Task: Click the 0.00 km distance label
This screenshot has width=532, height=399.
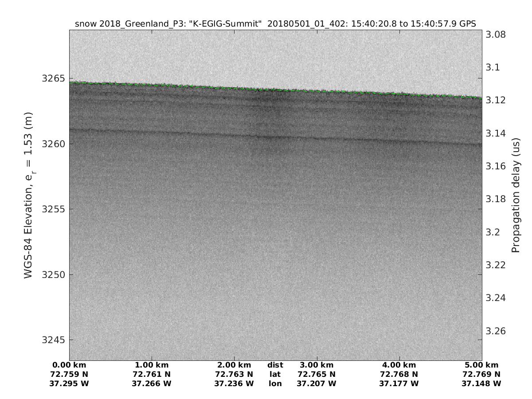Action: [69, 365]
